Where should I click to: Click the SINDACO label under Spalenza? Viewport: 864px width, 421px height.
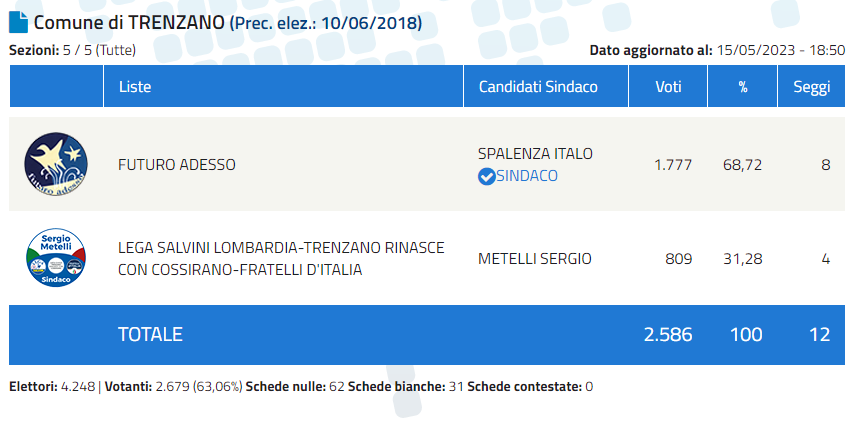click(527, 176)
